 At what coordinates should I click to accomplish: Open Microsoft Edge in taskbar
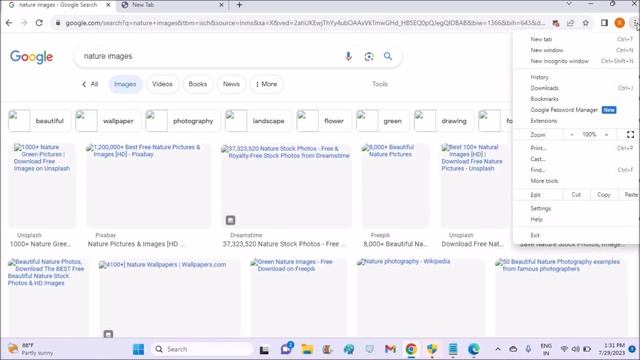pyautogui.click(x=473, y=349)
